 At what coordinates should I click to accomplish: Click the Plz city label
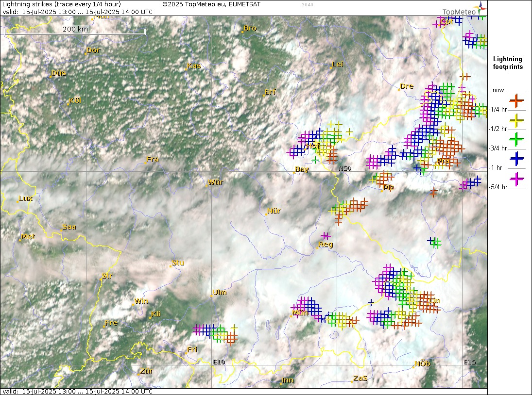[x=389, y=187]
